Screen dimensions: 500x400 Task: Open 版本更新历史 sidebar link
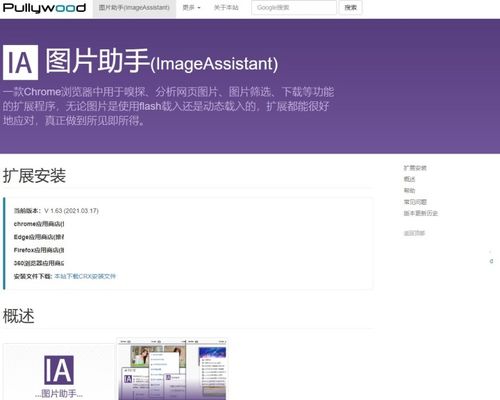click(421, 213)
